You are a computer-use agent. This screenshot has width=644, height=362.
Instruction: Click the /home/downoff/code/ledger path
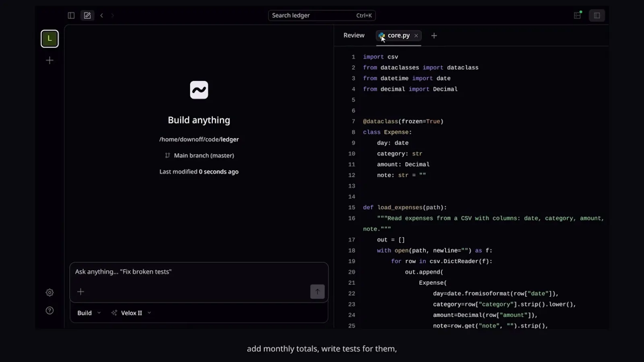tap(199, 139)
